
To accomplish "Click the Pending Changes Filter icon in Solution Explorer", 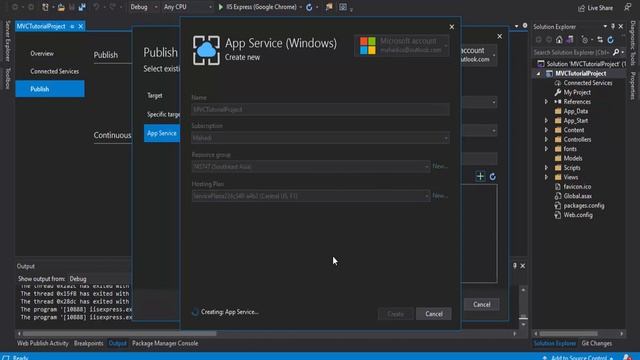I will [585, 40].
